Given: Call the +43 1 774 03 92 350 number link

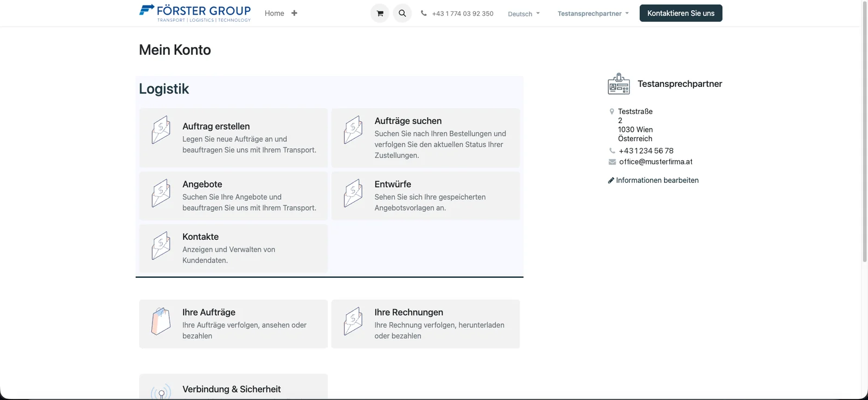Looking at the screenshot, I should pos(463,14).
